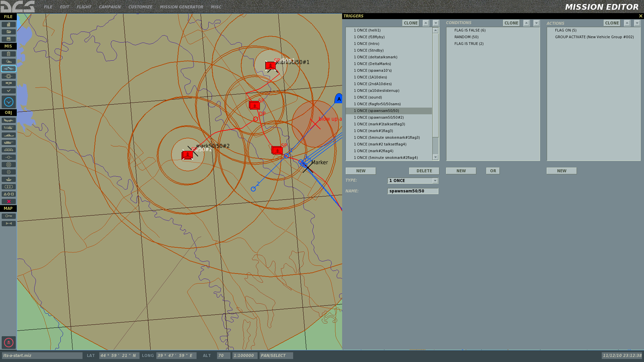
Task: Open the signpost mission options icon
Action: click(9, 83)
